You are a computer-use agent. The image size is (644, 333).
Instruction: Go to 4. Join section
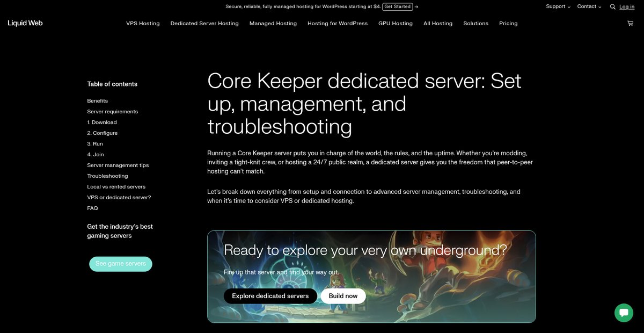click(96, 155)
